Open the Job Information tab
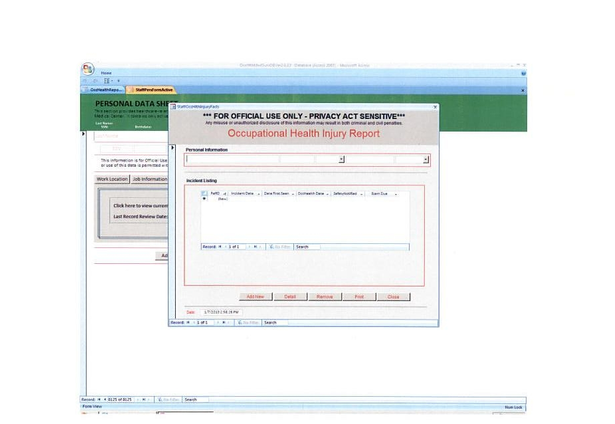Image resolution: width=615 pixels, height=424 pixels. click(149, 179)
